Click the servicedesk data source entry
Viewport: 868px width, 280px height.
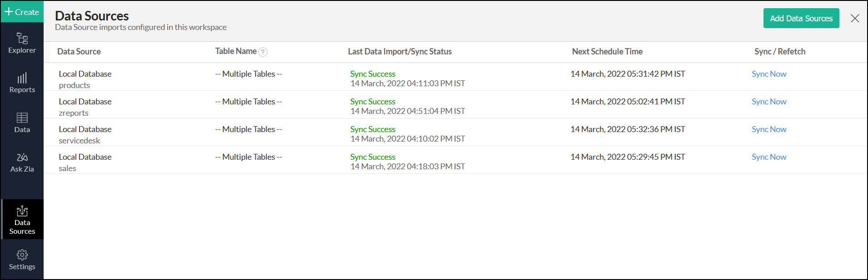pyautogui.click(x=80, y=141)
